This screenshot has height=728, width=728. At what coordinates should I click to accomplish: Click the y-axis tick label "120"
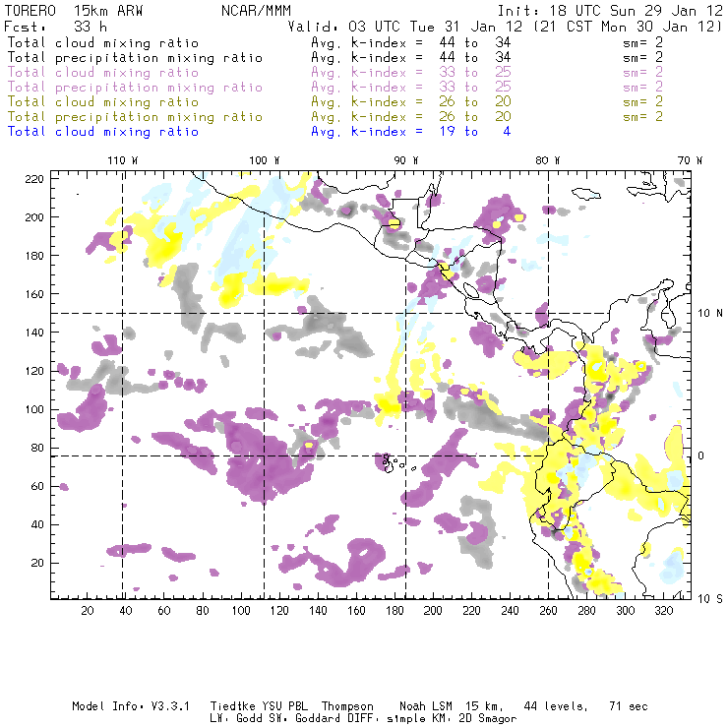pyautogui.click(x=34, y=371)
